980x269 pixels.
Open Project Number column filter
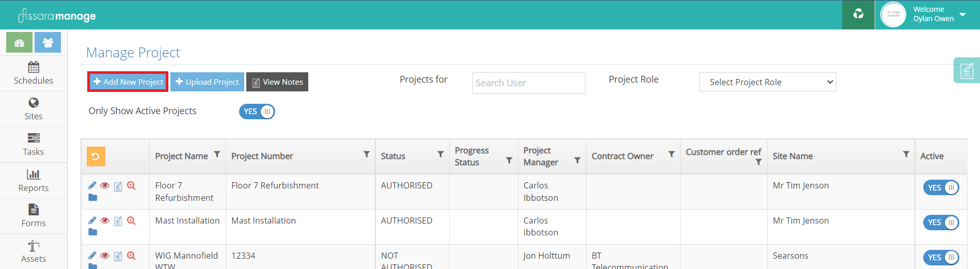(367, 154)
